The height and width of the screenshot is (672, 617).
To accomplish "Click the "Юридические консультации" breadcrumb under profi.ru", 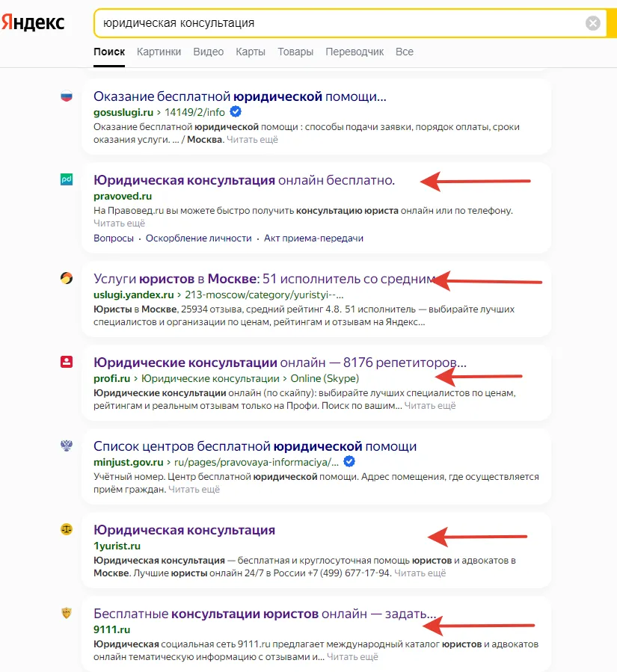I will coord(210,378).
